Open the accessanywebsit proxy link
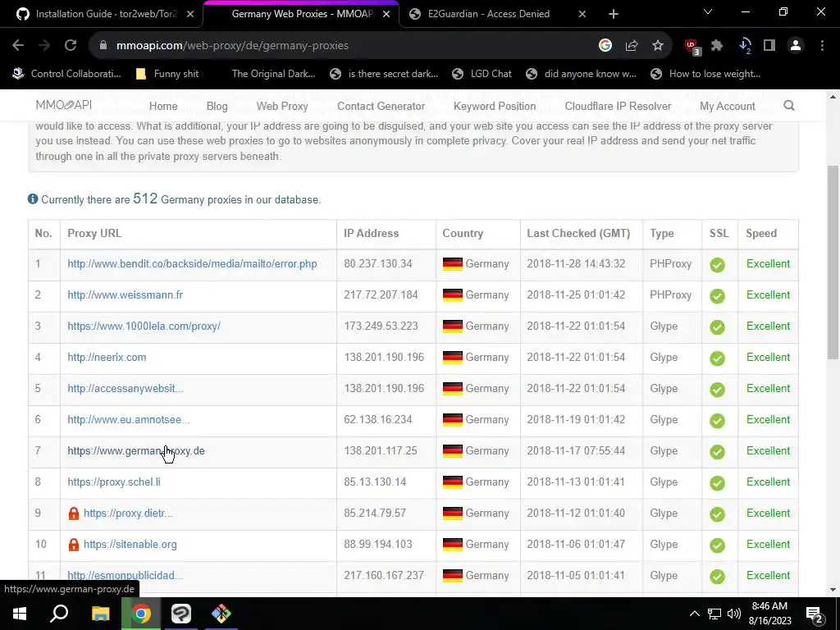 click(x=126, y=388)
